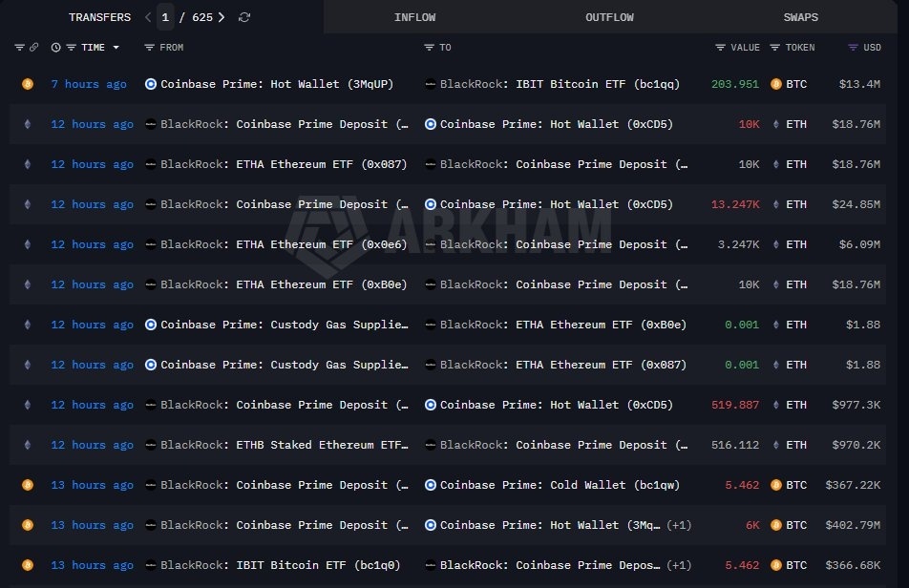Switch to the OUTFLOW tab

(x=609, y=17)
